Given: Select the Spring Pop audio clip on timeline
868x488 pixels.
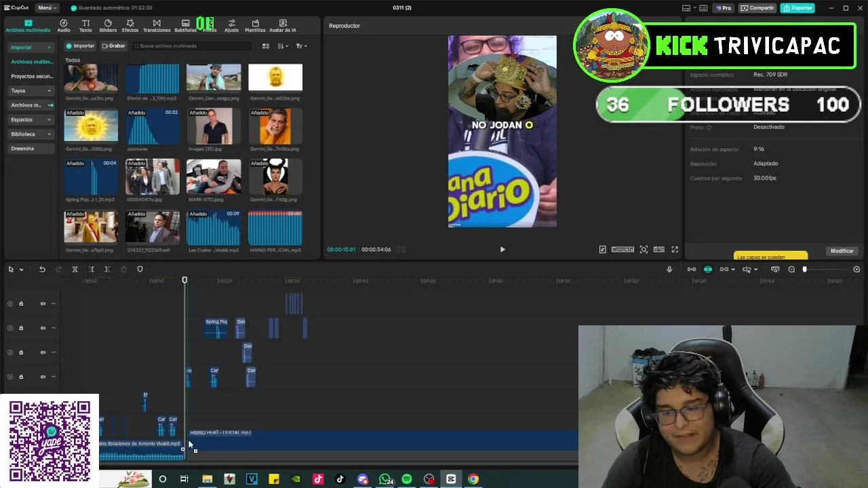Looking at the screenshot, I should 216,328.
